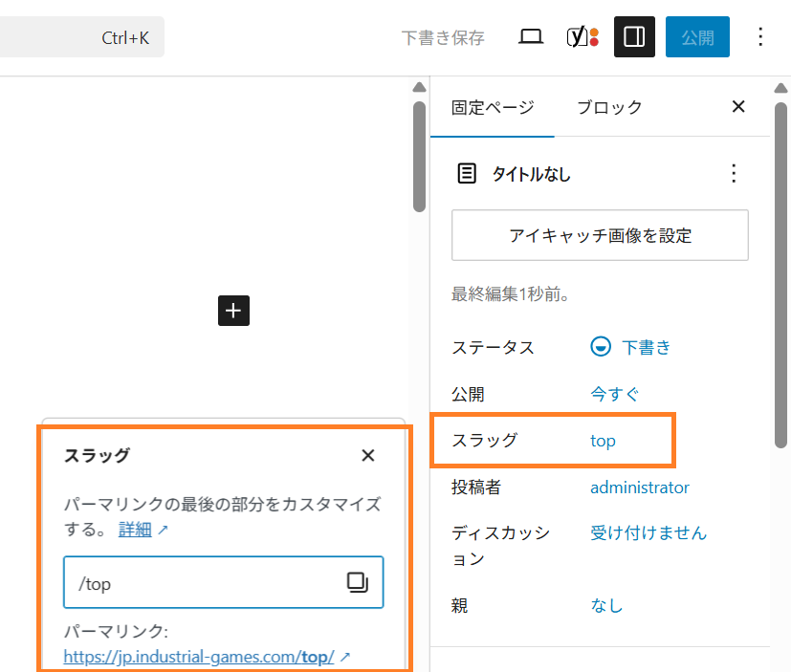Click the page document icon beside タイトルなし
Image resolution: width=791 pixels, height=672 pixels.
click(x=467, y=174)
